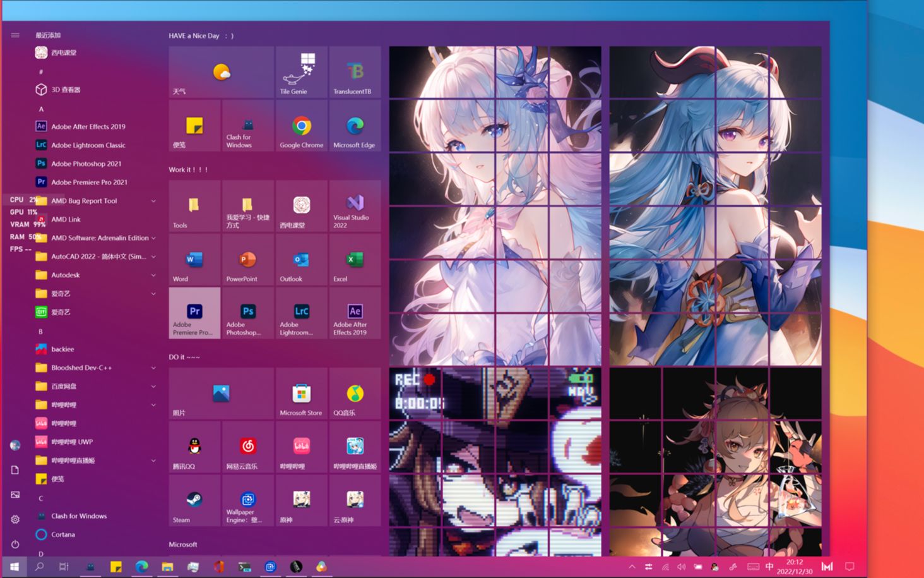
Task: Open the Word tile
Action: pos(194,259)
